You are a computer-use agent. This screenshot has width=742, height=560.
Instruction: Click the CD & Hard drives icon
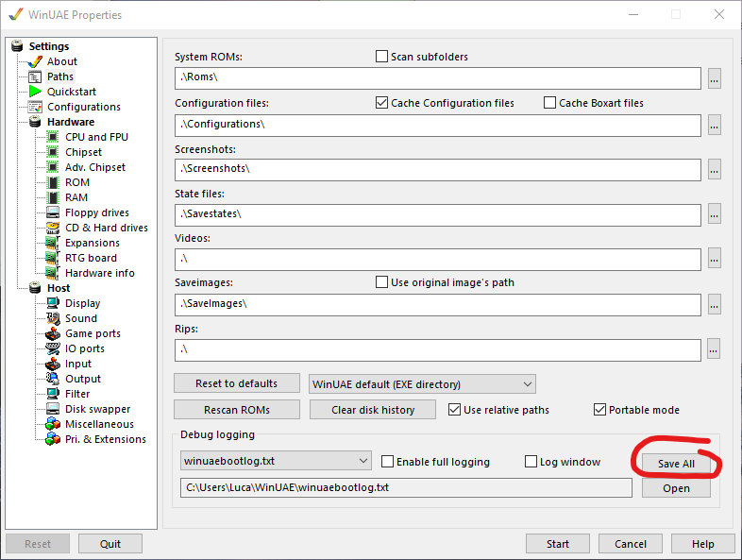(53, 228)
